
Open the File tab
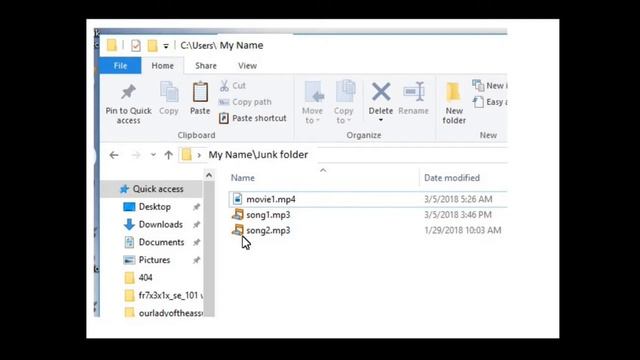tap(120, 66)
